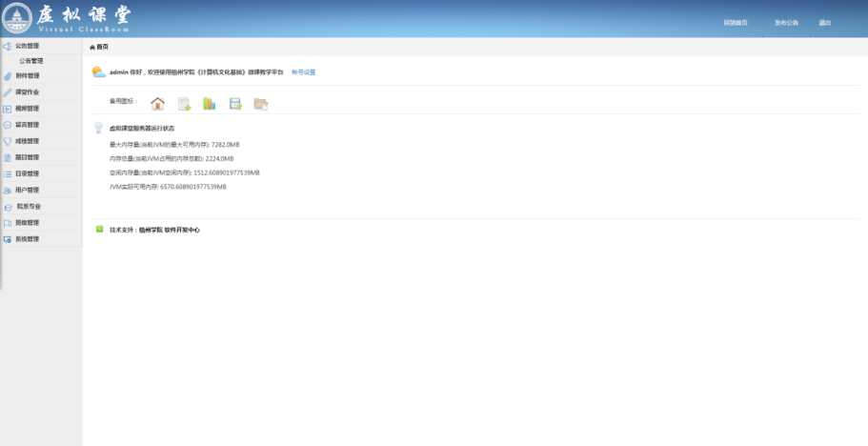
Task: Click the floppy disk save shortcut icon
Action: coord(235,104)
